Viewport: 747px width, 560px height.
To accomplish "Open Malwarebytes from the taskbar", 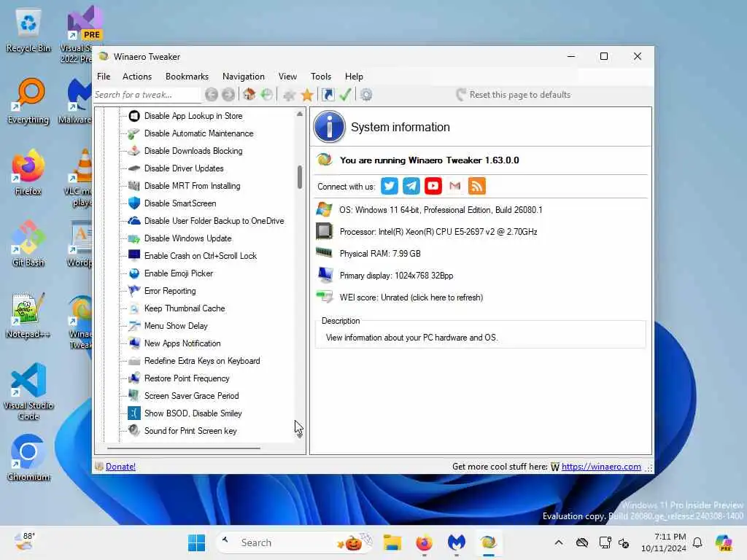I will pos(456,542).
